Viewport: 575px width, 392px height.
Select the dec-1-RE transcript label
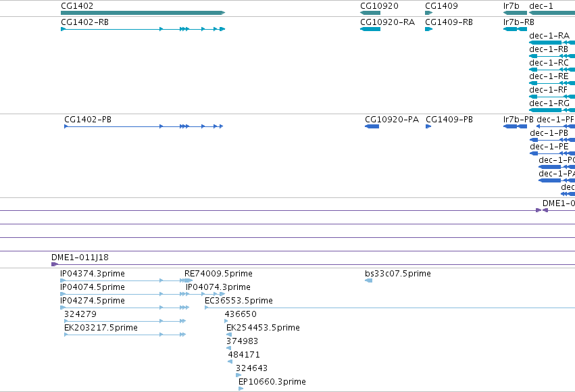(549, 76)
